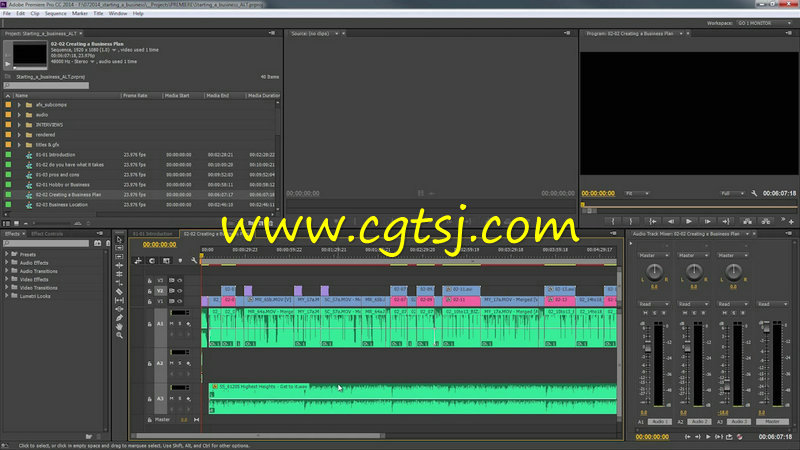This screenshot has width=800, height=450.
Task: Toggle loop in Audio Track Mixer transport
Action: [729, 437]
